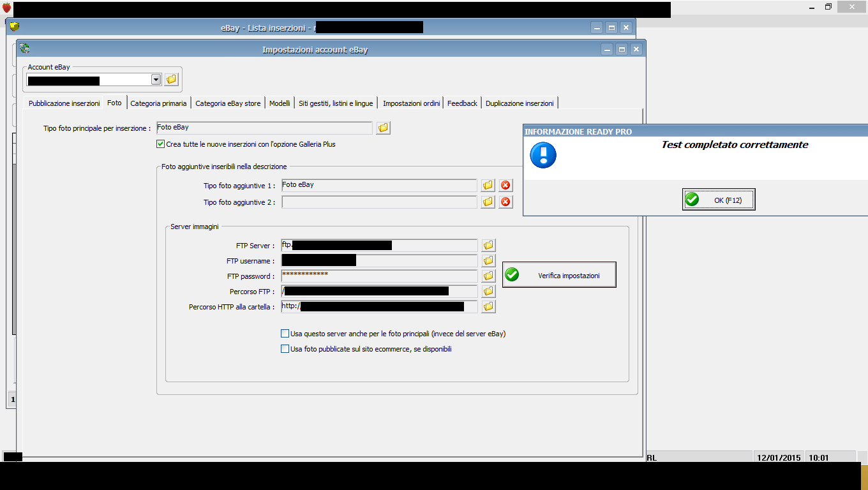Open the Feedback tab
The image size is (868, 490).
462,103
